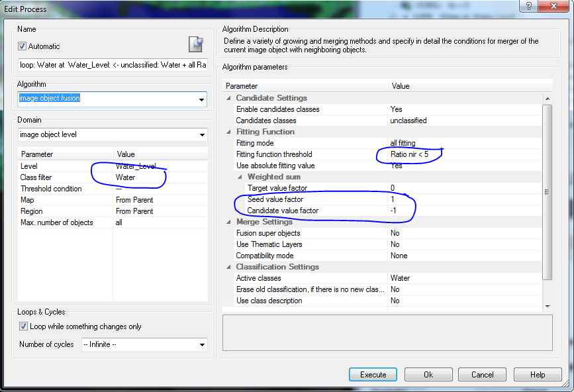
Task: Select the Class filter value Water
Action: click(160, 177)
